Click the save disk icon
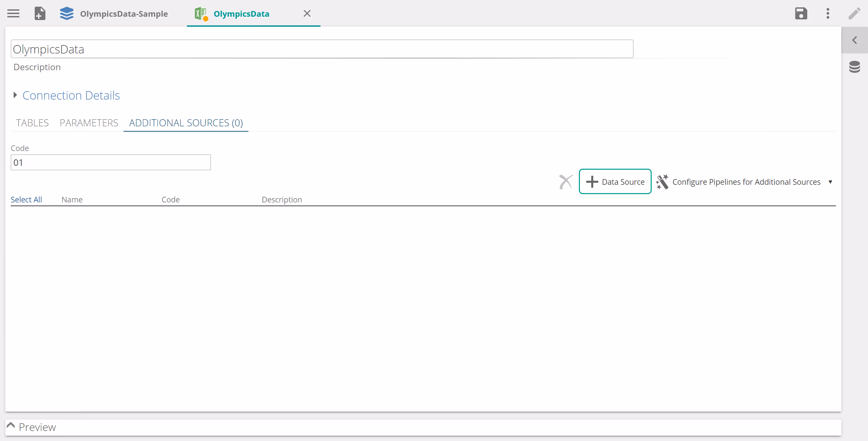Viewport: 868px width, 441px height. (801, 13)
